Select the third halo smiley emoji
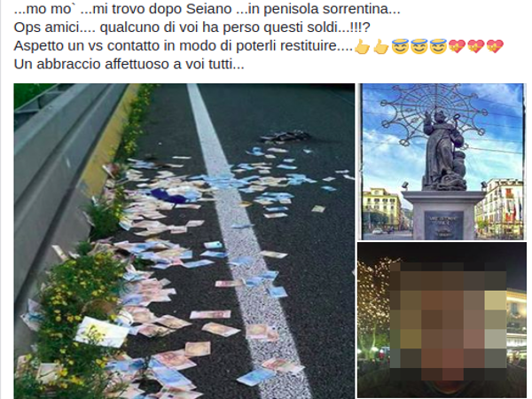Viewport: 532px width, 399px height. click(x=438, y=46)
